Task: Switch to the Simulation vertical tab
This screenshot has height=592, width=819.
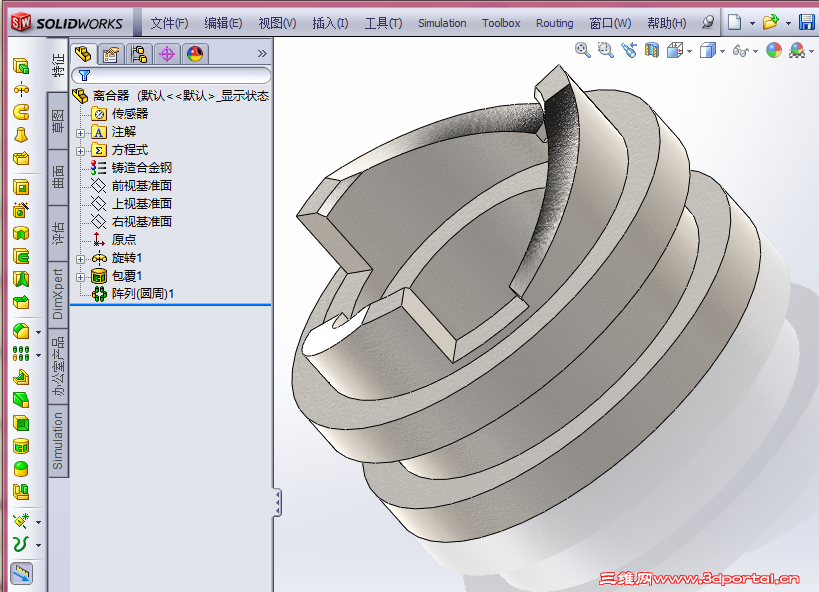Action: [x=58, y=441]
